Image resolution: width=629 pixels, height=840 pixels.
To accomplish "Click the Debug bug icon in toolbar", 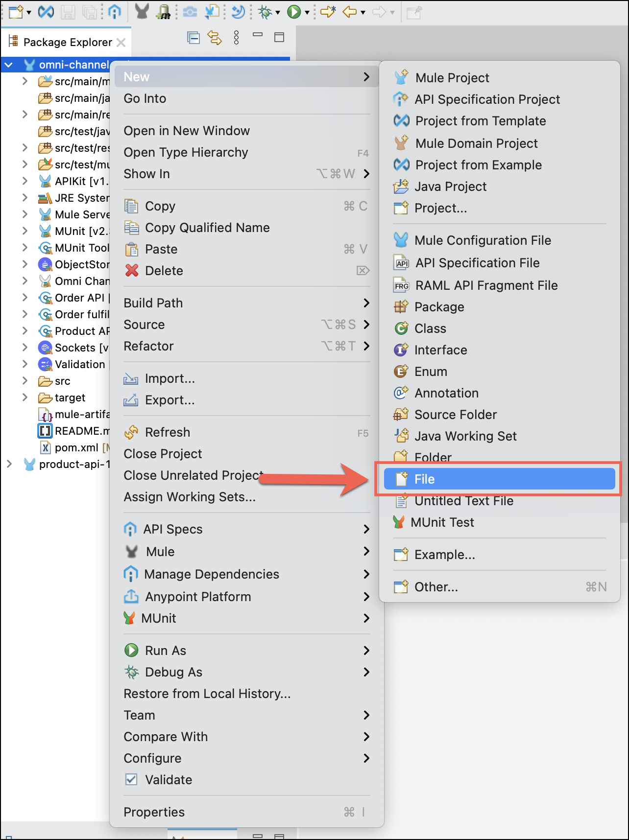I will [x=265, y=12].
